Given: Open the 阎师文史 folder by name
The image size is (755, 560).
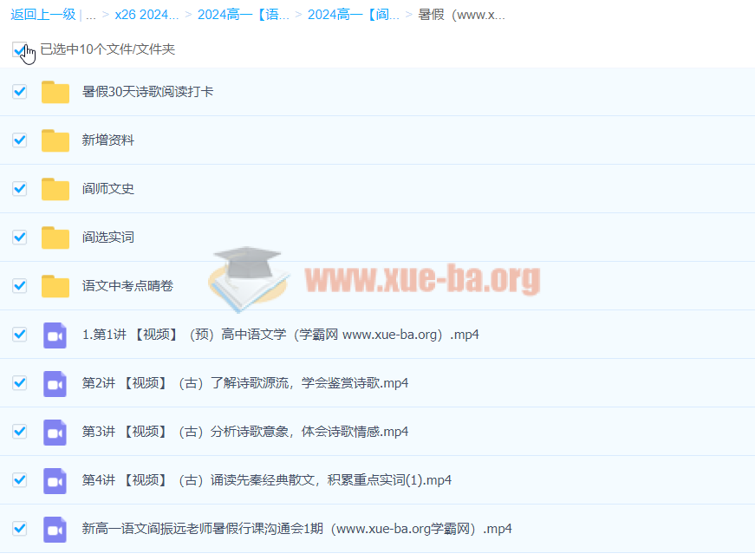Looking at the screenshot, I should 108,189.
